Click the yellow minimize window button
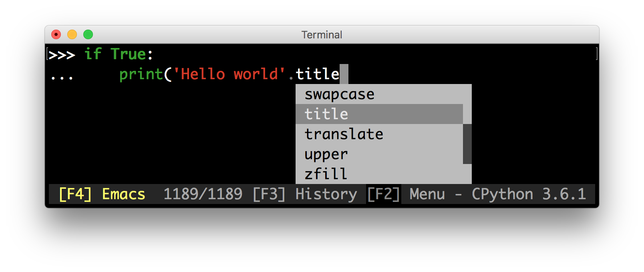This screenshot has width=644, height=272. coord(72,35)
